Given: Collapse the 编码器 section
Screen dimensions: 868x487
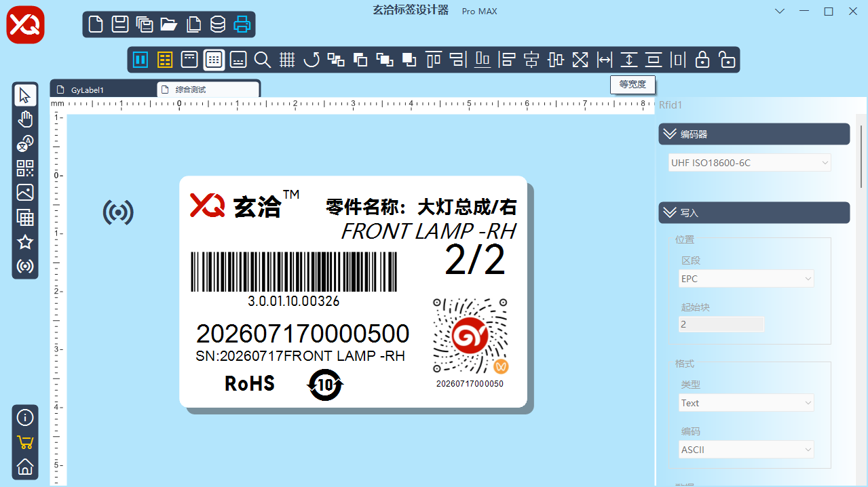Looking at the screenshot, I should coord(754,134).
